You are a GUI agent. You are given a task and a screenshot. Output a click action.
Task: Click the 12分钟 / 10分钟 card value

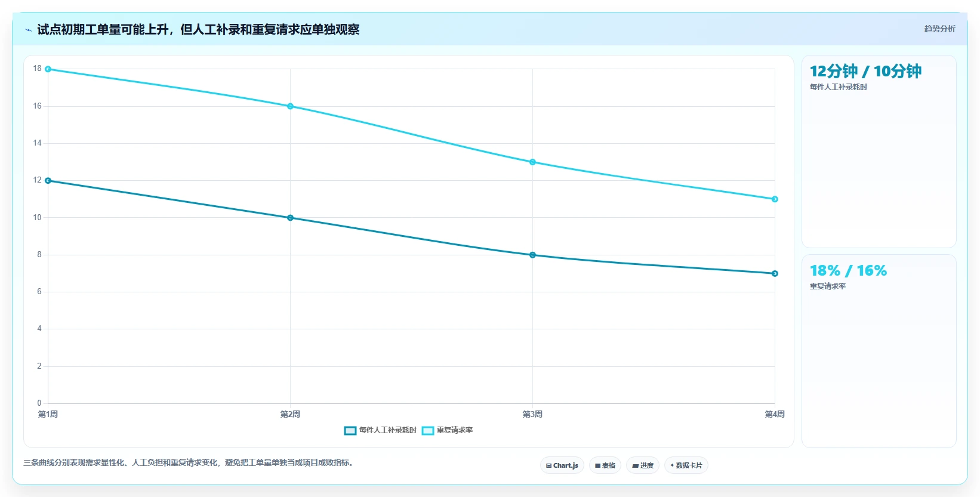(865, 72)
